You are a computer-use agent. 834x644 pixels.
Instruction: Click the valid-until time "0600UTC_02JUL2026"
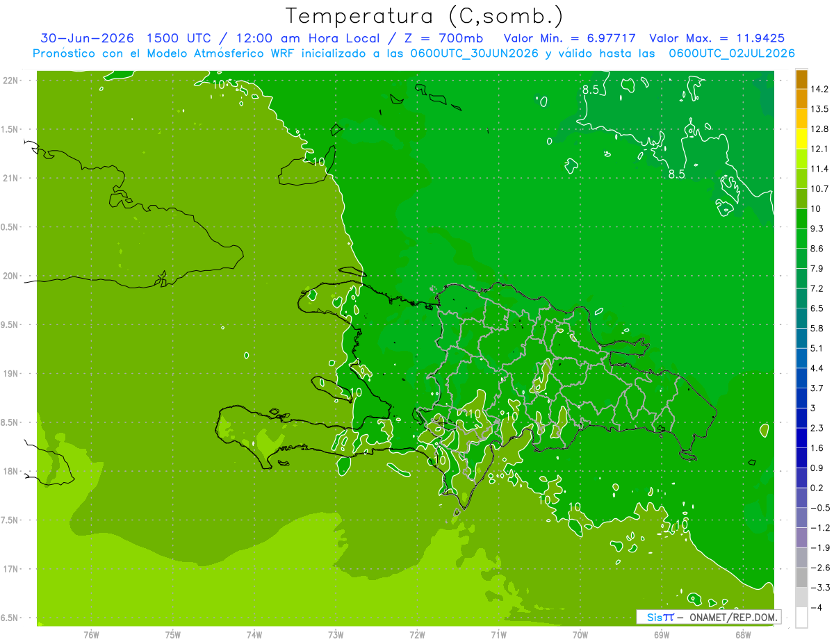tap(731, 53)
